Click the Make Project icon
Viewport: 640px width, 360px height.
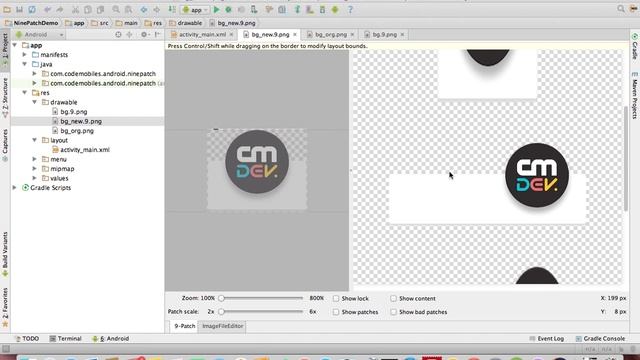click(x=172, y=9)
